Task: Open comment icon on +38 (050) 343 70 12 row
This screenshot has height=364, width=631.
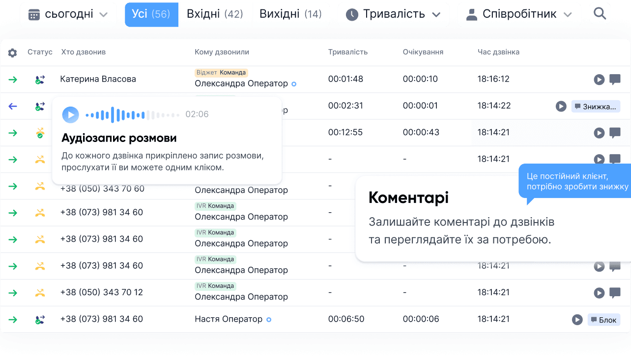Action: point(614,293)
